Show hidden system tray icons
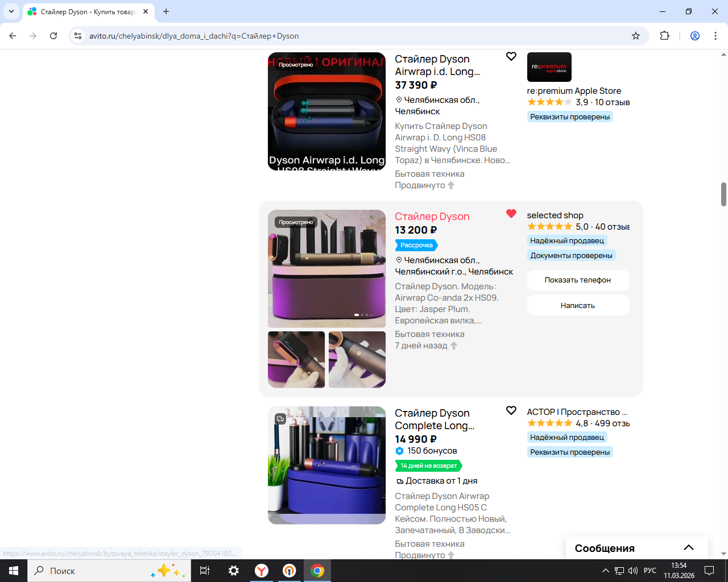 click(x=606, y=571)
